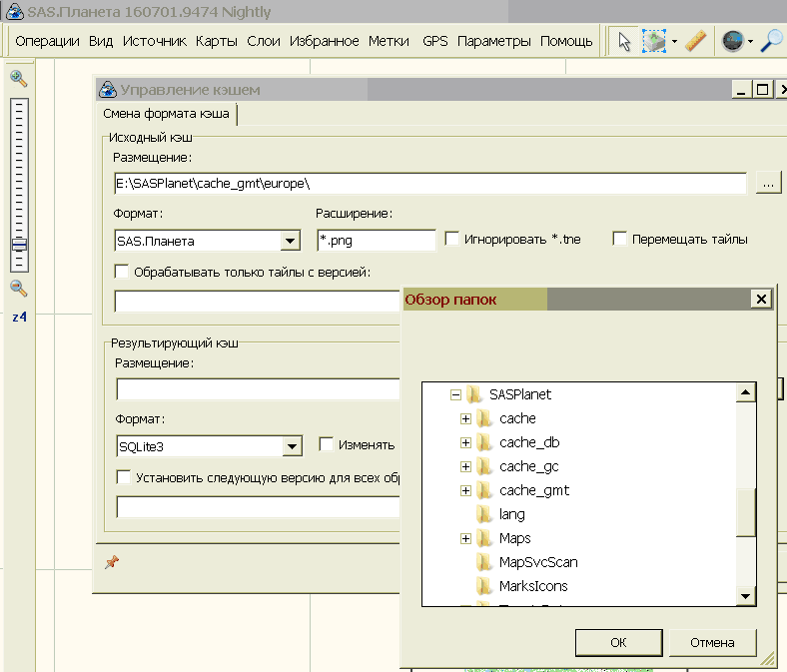
Task: Open the magnifying glass search tool
Action: (772, 41)
